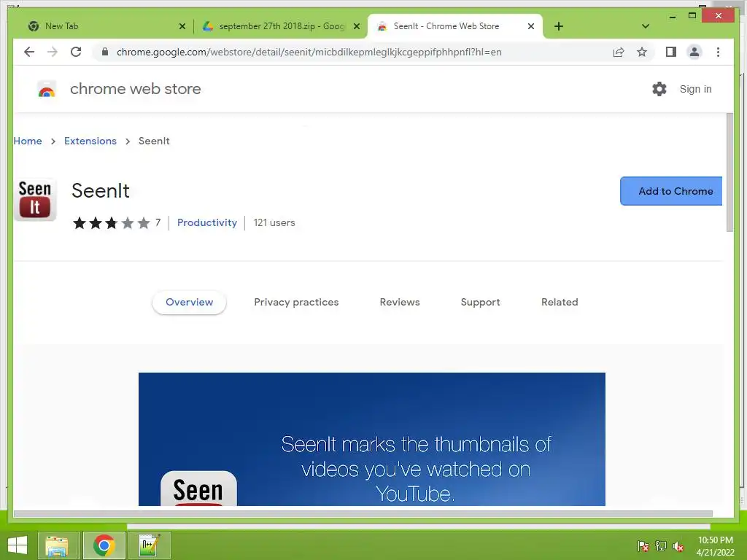
Task: Click the Chrome taskbar icon
Action: coord(104,545)
